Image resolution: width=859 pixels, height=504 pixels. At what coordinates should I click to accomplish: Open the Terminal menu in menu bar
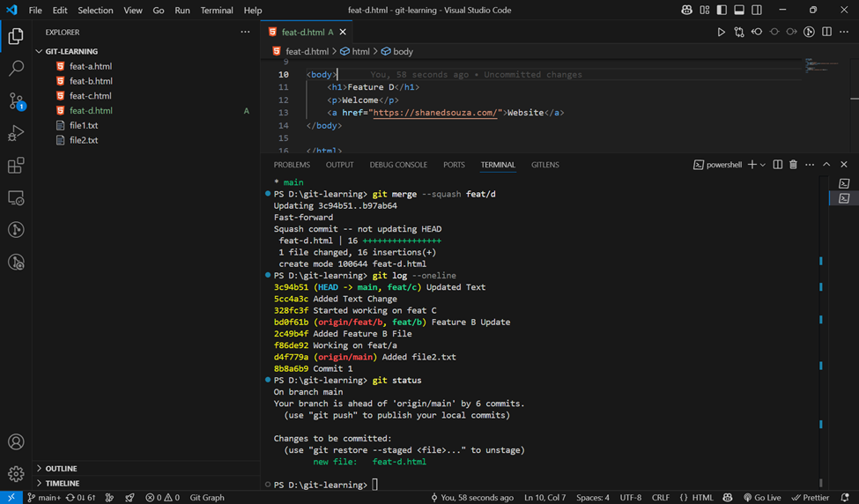click(217, 10)
